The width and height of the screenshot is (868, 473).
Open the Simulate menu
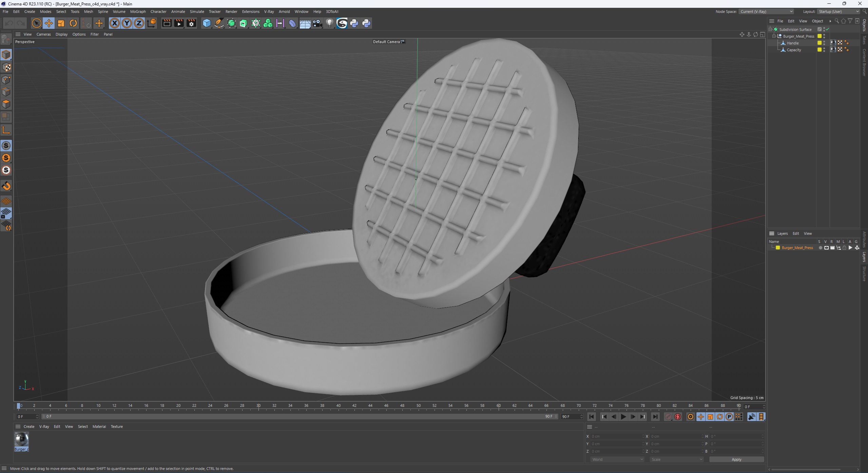coord(197,12)
